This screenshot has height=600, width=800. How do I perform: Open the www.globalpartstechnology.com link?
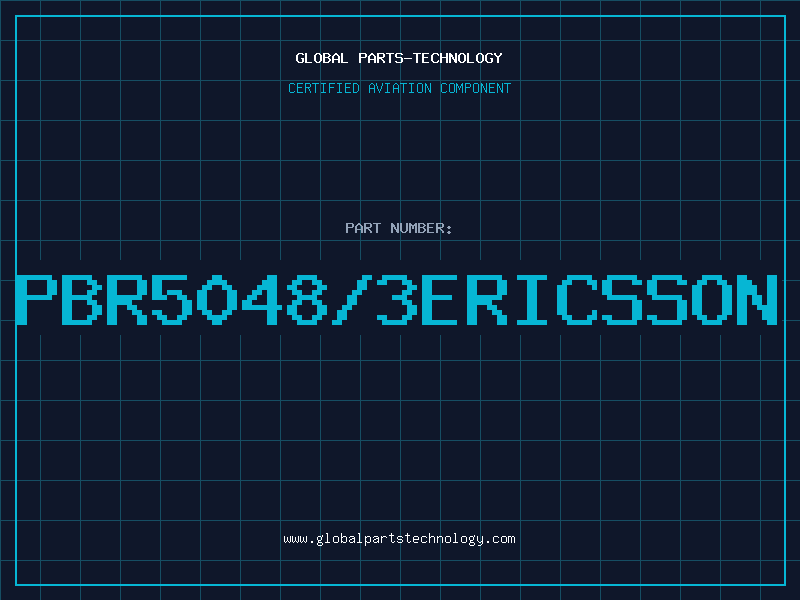(x=399, y=539)
